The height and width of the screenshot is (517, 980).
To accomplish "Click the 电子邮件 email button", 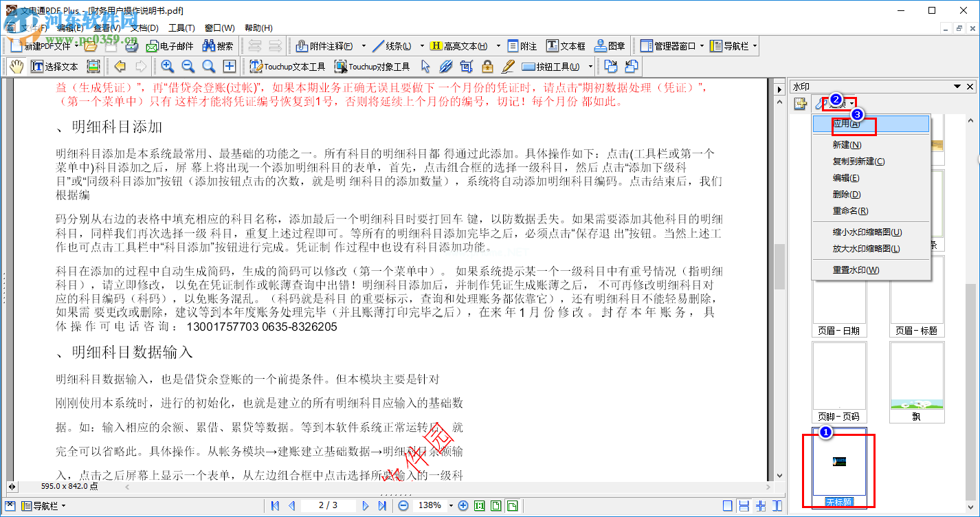I will pyautogui.click(x=170, y=46).
